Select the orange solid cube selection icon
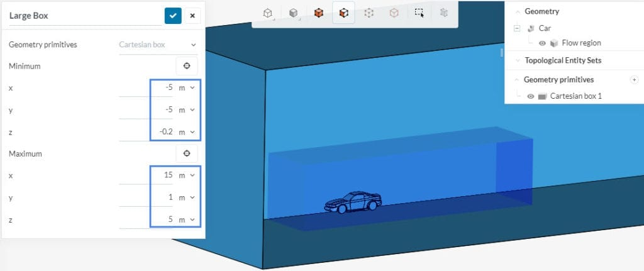The image size is (644, 271). [x=318, y=13]
